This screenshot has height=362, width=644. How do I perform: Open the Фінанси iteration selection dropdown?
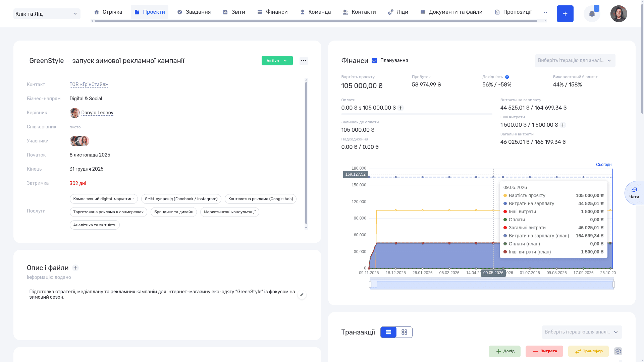click(575, 61)
